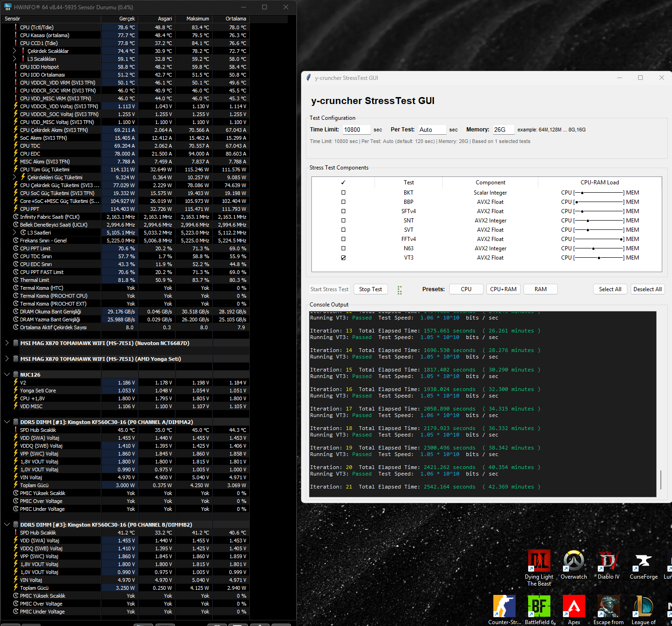Open Counter-Strike desktop shortcut
The image size is (672, 626).
[x=504, y=610]
